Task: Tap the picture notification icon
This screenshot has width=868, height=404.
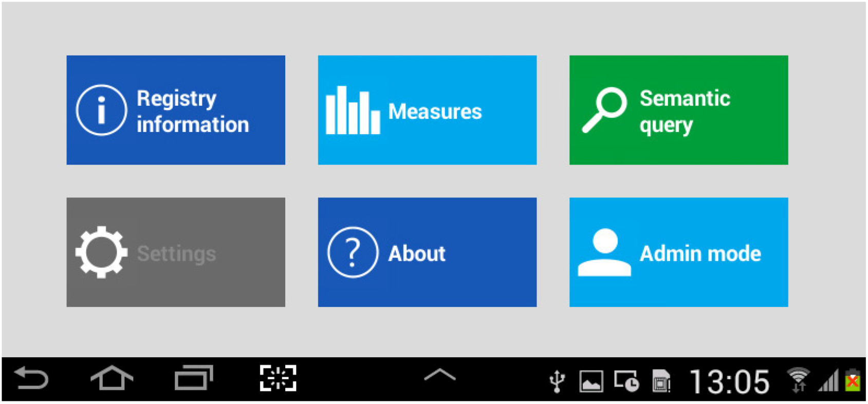Action: [x=591, y=381]
